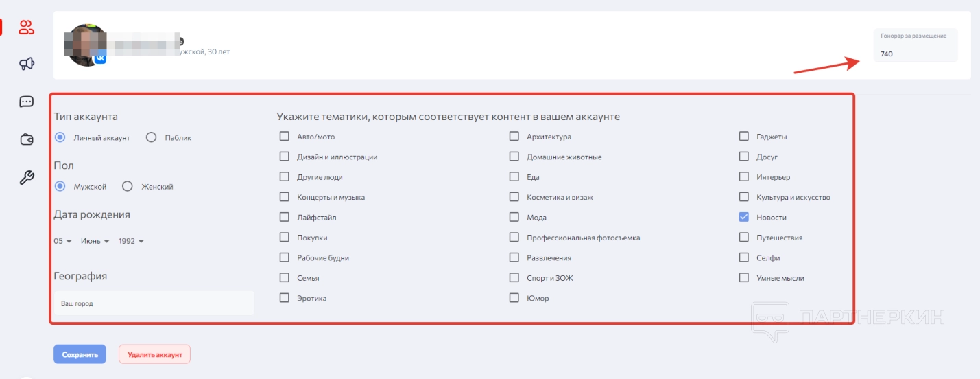This screenshot has height=379, width=980.
Task: Select Женский gender option
Action: tap(128, 186)
